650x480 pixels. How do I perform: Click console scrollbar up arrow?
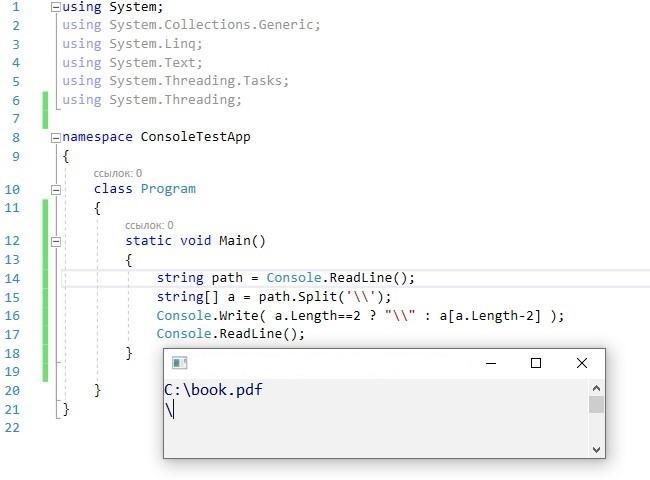[597, 388]
